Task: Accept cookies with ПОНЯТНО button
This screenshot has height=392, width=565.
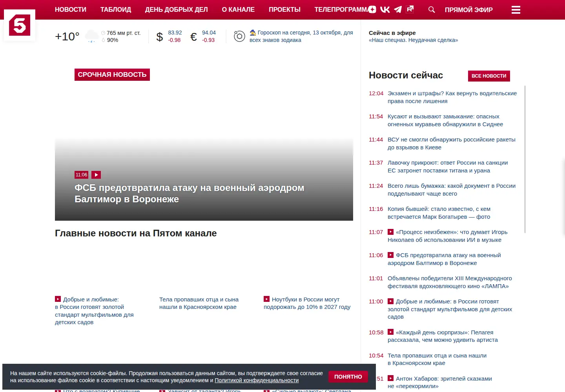Action: pyautogui.click(x=348, y=377)
